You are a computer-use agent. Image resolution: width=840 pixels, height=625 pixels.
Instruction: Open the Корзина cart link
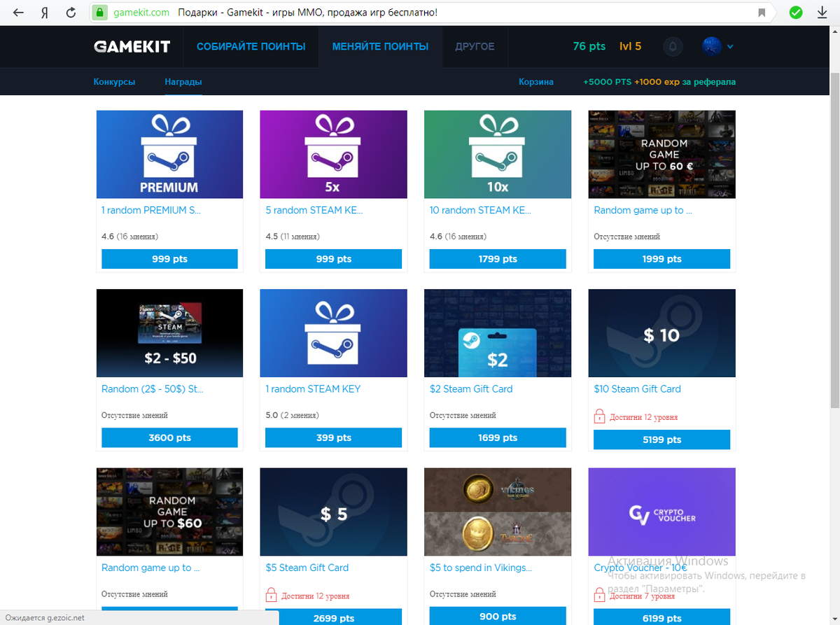pyautogui.click(x=536, y=82)
